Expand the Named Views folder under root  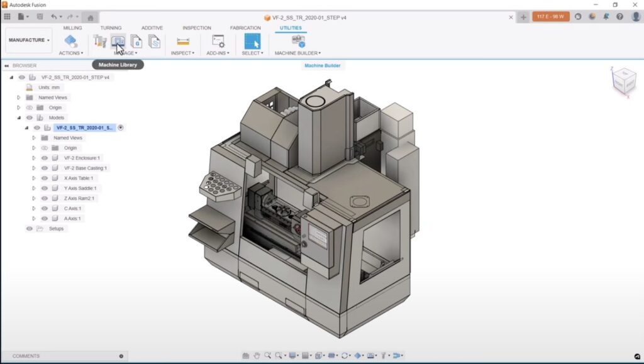pos(19,97)
